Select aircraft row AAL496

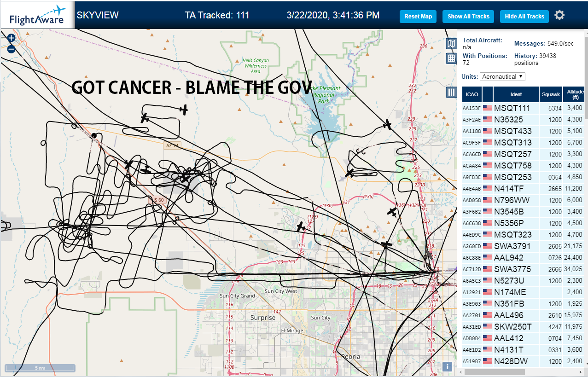click(x=524, y=315)
